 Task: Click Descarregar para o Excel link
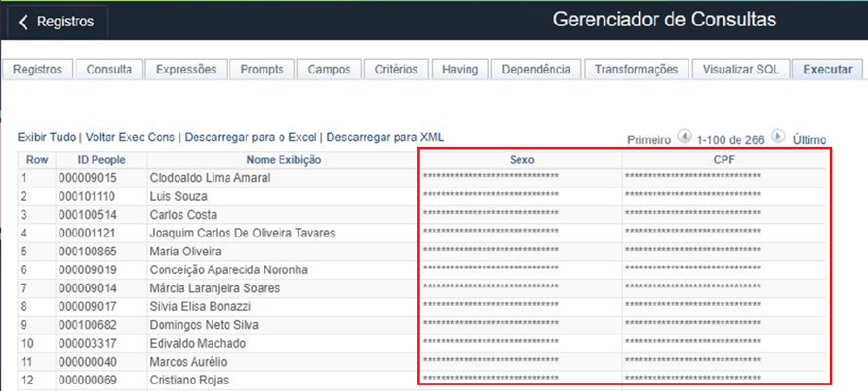click(x=250, y=137)
